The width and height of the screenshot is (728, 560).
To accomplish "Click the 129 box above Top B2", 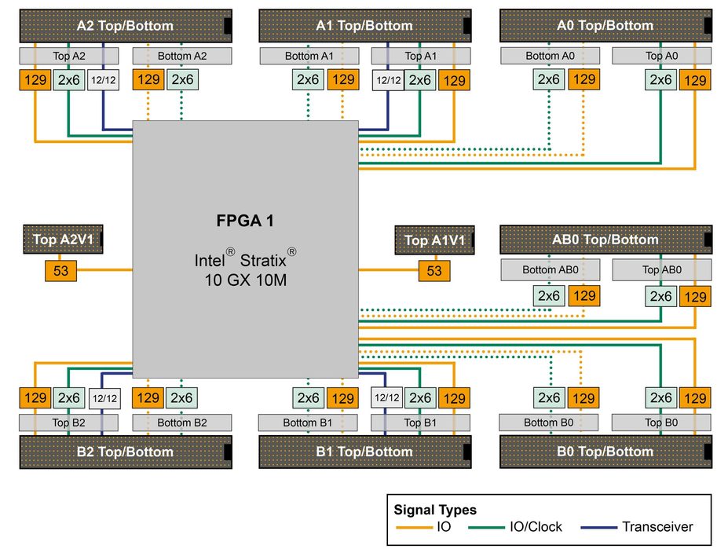I will (35, 398).
